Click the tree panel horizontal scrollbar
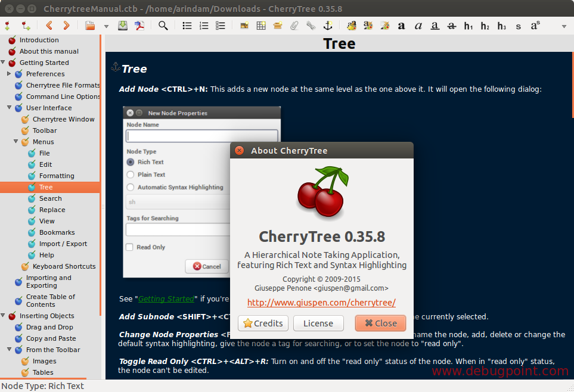574x392 pixels. point(43,378)
